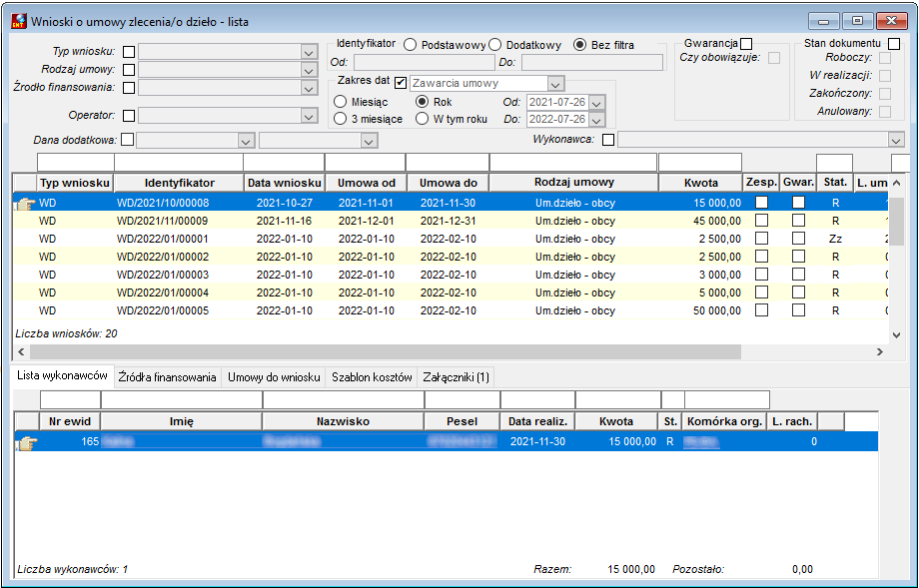Viewport: 919px width, 588px height.
Task: Open the Załączniki (1) tab
Action: pos(456,377)
